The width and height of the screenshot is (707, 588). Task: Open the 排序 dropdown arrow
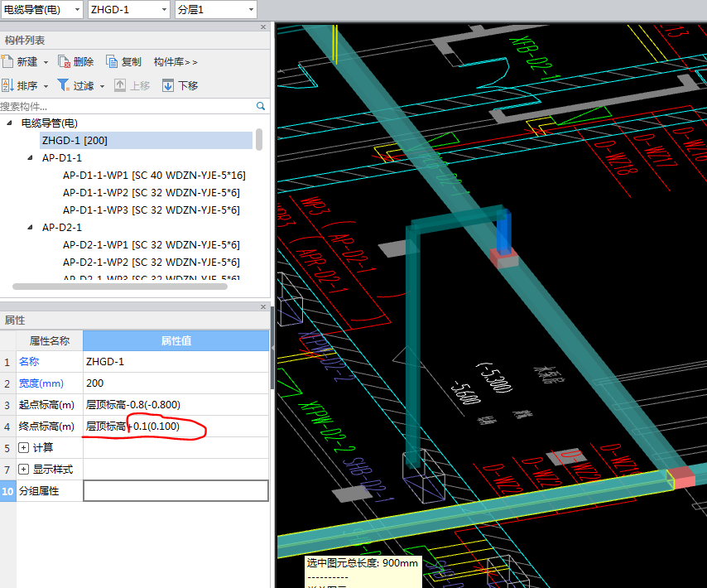(x=46, y=86)
